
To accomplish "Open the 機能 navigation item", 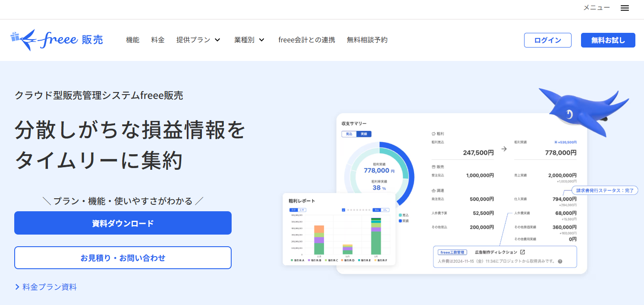I will 132,40.
